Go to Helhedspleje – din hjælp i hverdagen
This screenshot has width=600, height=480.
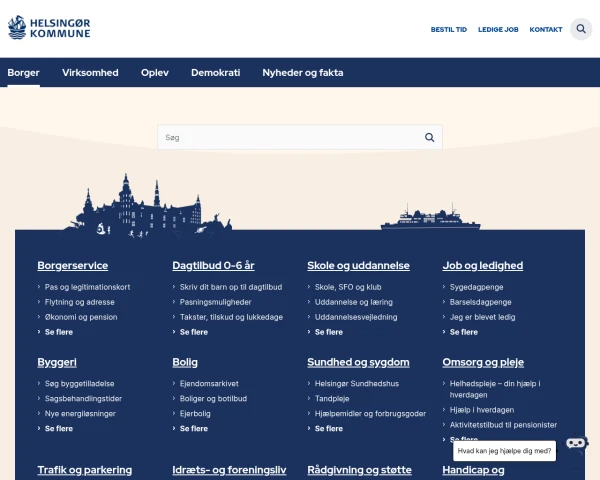point(495,389)
